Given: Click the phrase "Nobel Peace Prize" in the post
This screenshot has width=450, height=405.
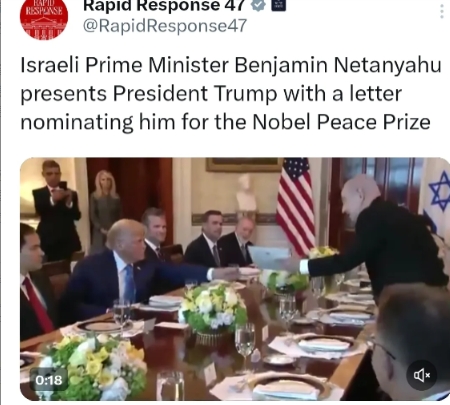Looking at the screenshot, I should tap(341, 122).
